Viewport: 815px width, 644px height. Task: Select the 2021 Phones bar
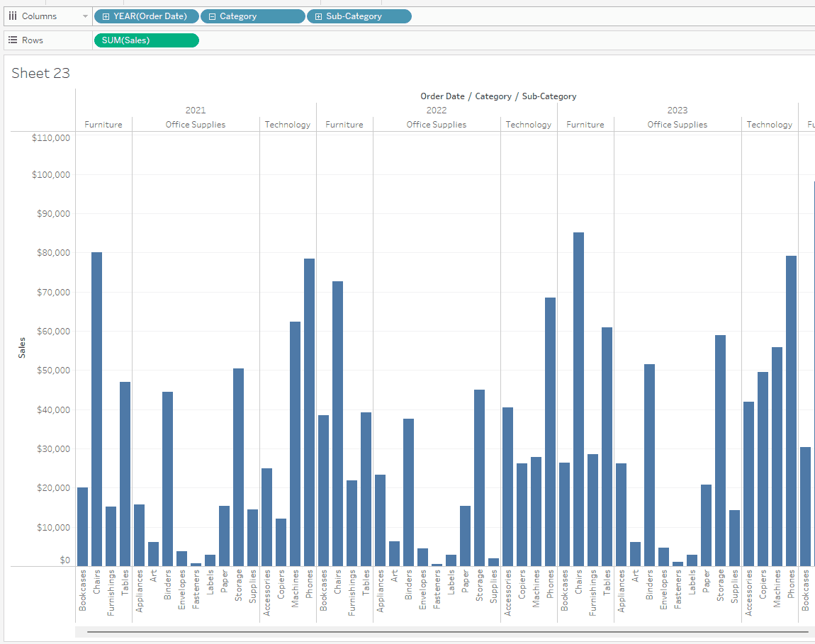tap(309, 412)
